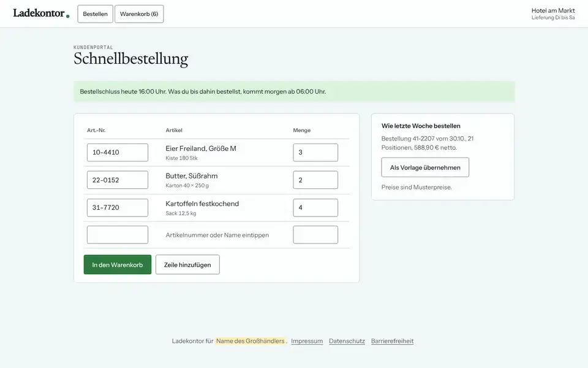Click the Bestellung 41-2207 summary text
Screen dimensions: 588x368
(428, 143)
